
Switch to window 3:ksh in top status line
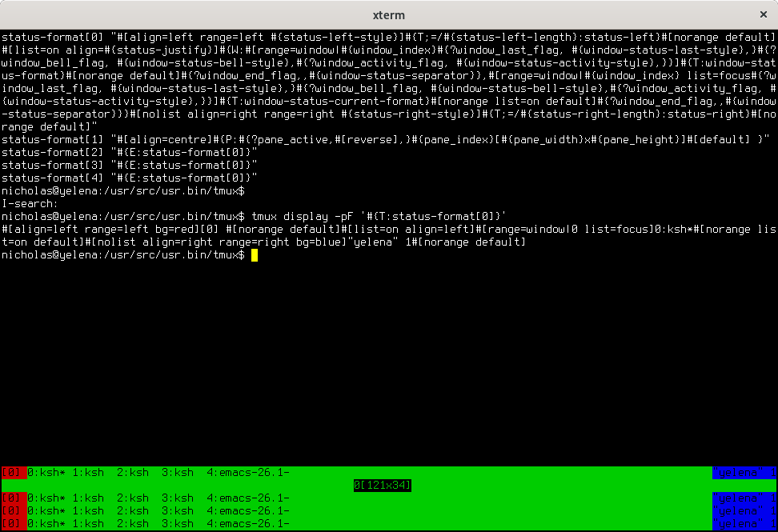(178, 473)
